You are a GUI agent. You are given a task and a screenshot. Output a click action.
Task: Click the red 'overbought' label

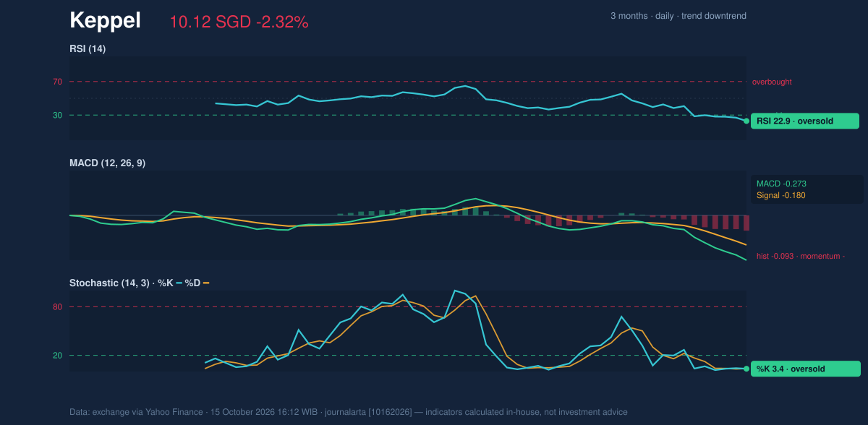(x=772, y=82)
